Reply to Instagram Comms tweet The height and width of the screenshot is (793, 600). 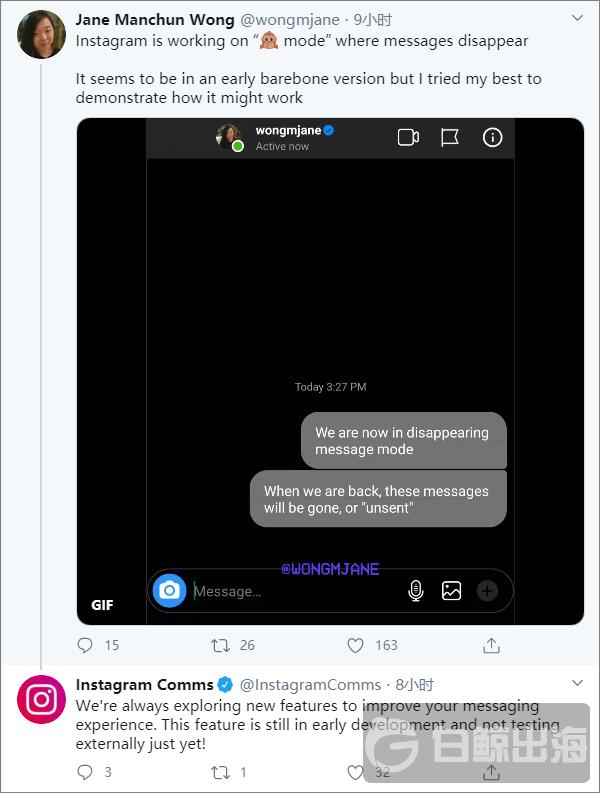[x=85, y=772]
